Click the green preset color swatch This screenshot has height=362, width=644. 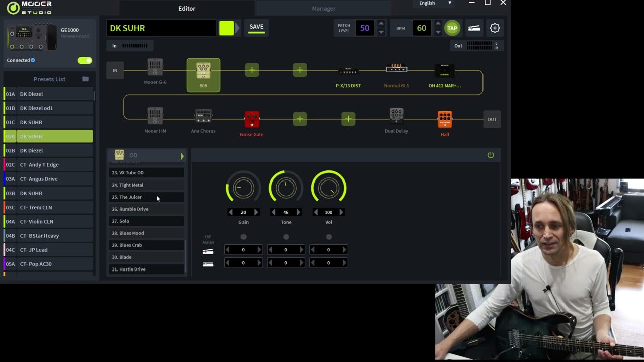click(x=227, y=28)
